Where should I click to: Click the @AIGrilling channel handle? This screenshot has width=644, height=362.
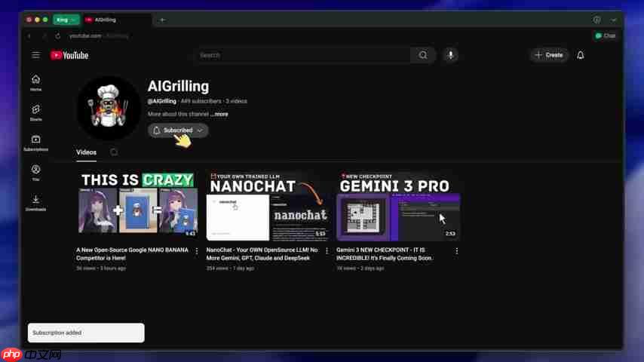coord(162,101)
